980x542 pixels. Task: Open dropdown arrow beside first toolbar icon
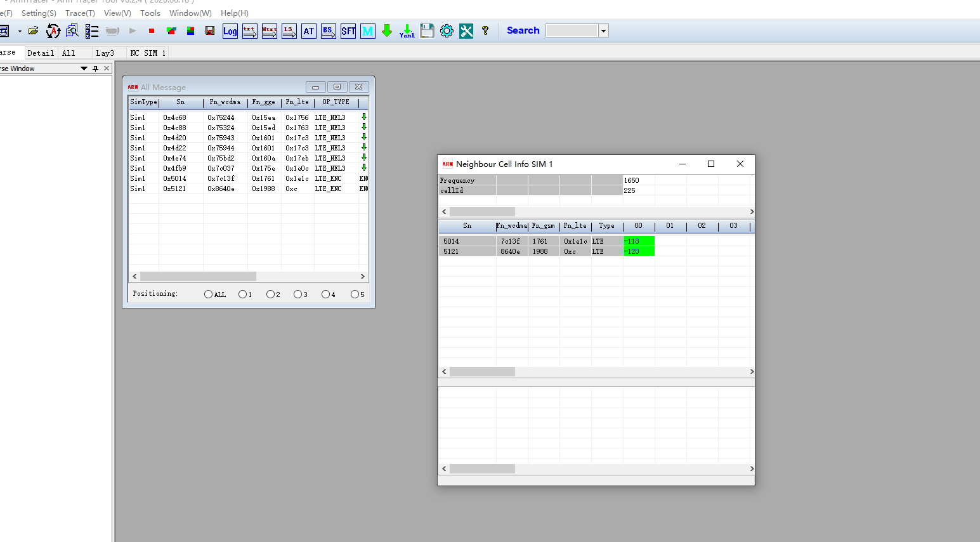point(20,31)
